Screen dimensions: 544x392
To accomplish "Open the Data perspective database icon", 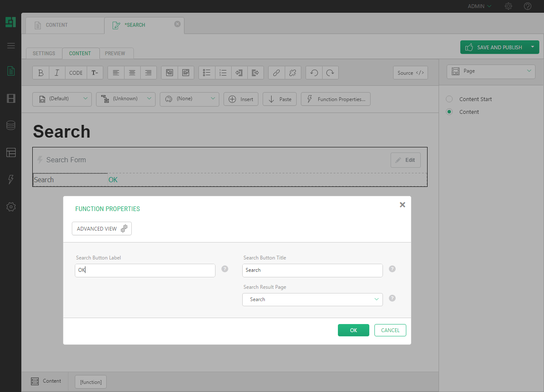I will (x=11, y=125).
